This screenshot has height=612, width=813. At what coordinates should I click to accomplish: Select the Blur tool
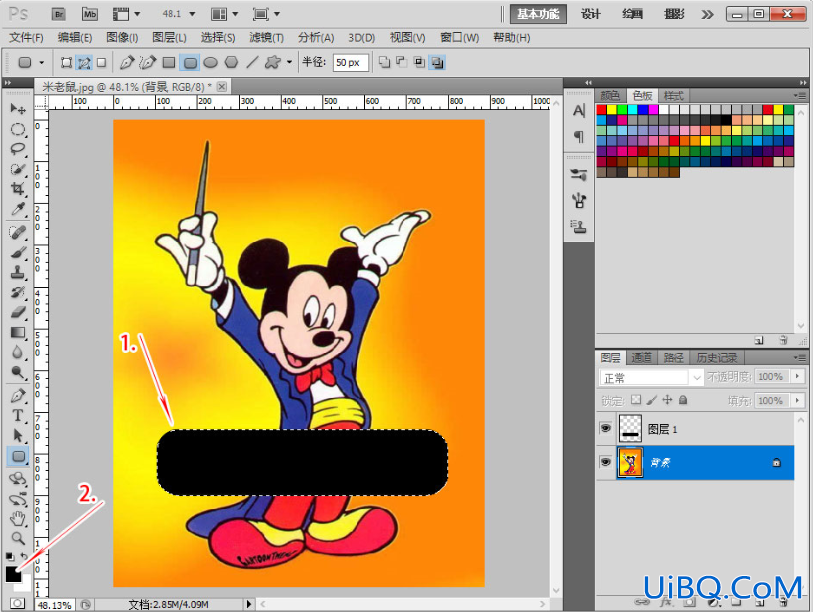[x=18, y=353]
